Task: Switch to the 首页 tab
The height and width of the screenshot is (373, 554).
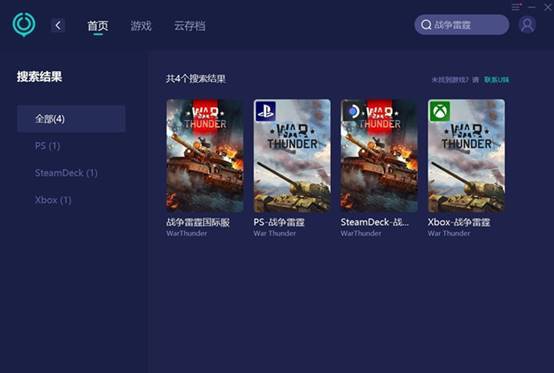Action: (98, 26)
